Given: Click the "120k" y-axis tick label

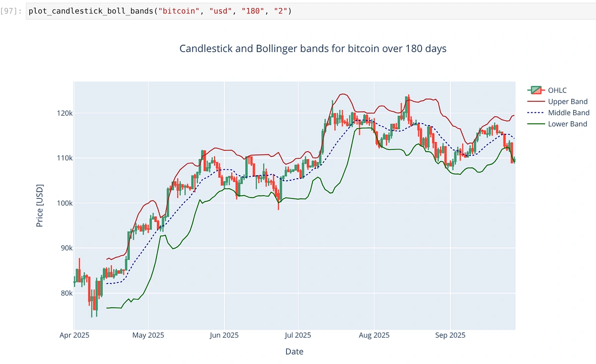Looking at the screenshot, I should [64, 113].
